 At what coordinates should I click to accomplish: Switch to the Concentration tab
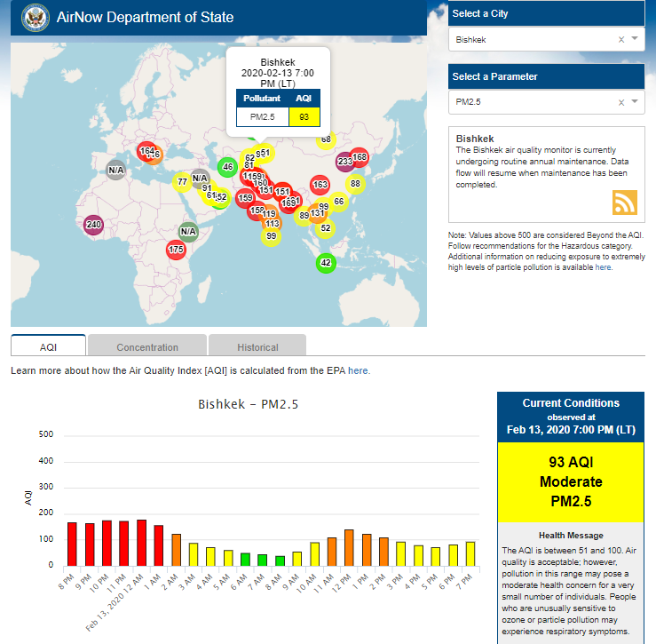[x=147, y=347]
